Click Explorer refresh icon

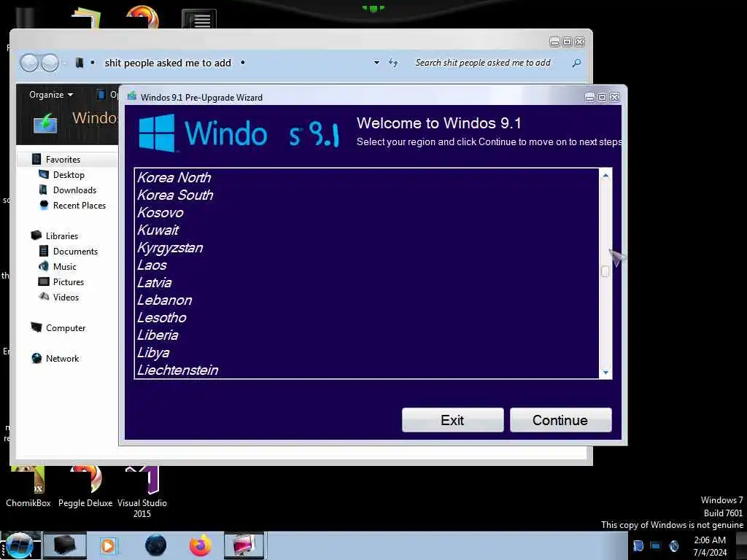click(x=393, y=63)
